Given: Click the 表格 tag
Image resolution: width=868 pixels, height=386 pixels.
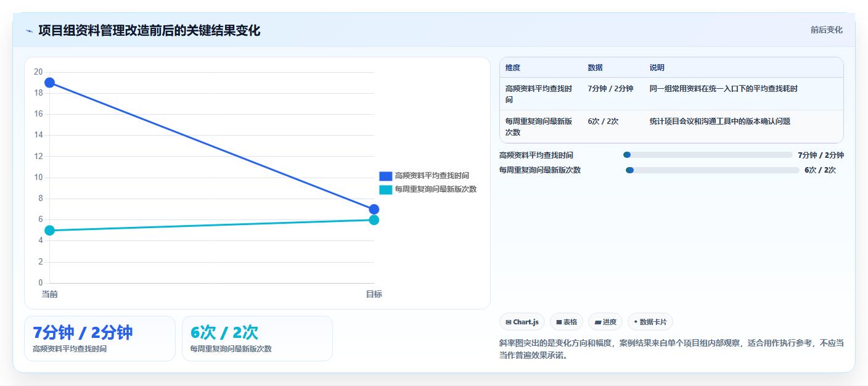Looking at the screenshot, I should [x=567, y=322].
